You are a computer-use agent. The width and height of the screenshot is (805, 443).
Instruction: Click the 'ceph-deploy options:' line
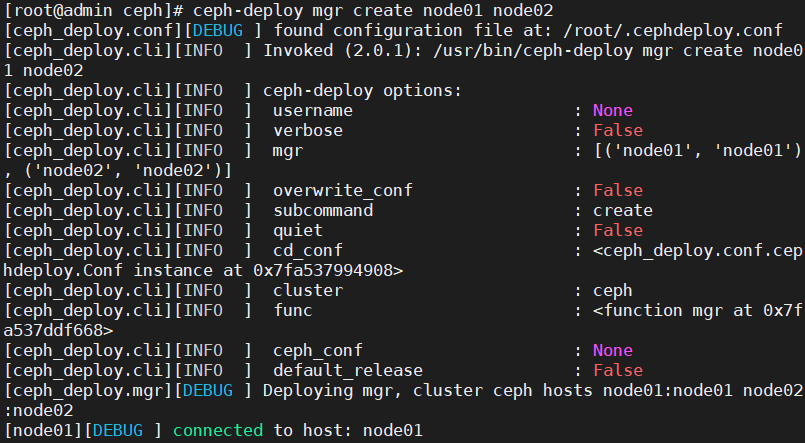click(362, 90)
